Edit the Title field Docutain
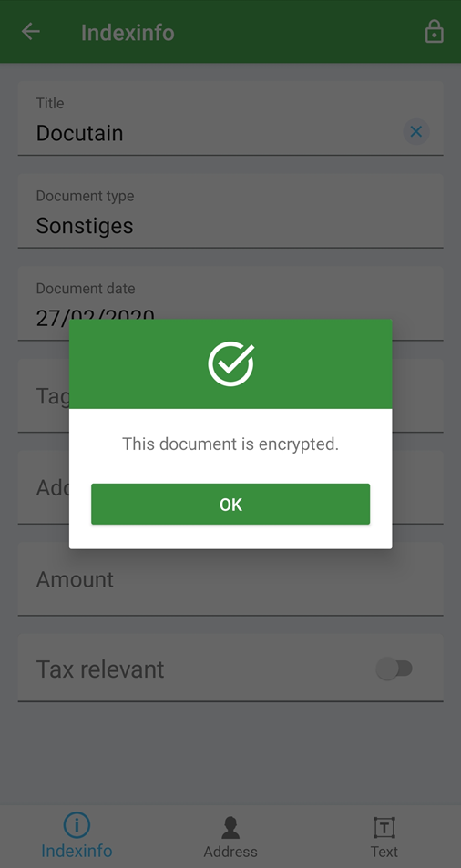 [x=230, y=118]
